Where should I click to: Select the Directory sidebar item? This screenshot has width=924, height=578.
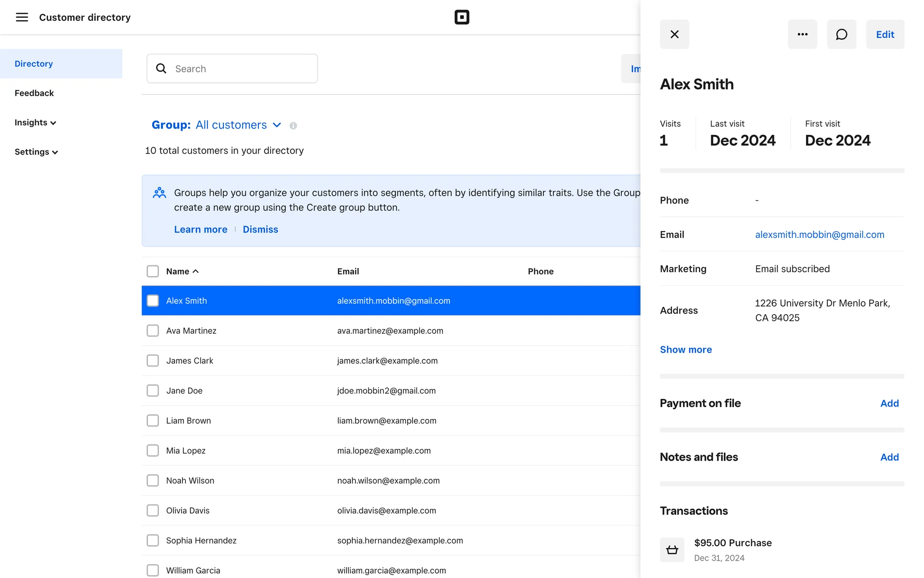click(34, 64)
